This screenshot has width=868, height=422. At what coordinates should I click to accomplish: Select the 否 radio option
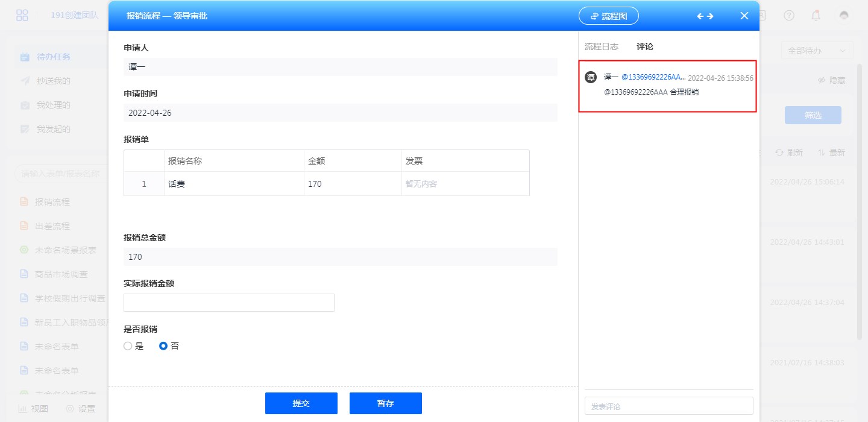(163, 346)
